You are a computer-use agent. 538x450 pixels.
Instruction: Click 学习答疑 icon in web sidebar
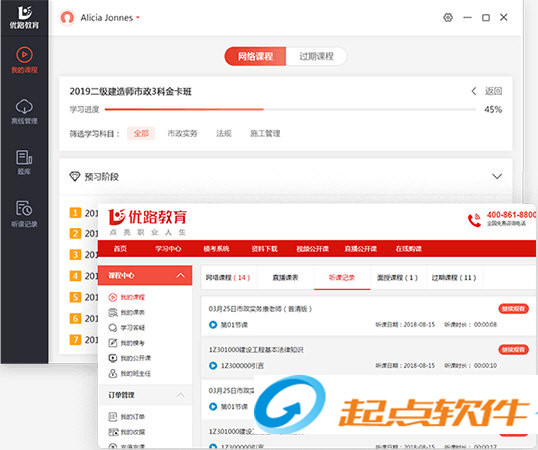(x=113, y=328)
